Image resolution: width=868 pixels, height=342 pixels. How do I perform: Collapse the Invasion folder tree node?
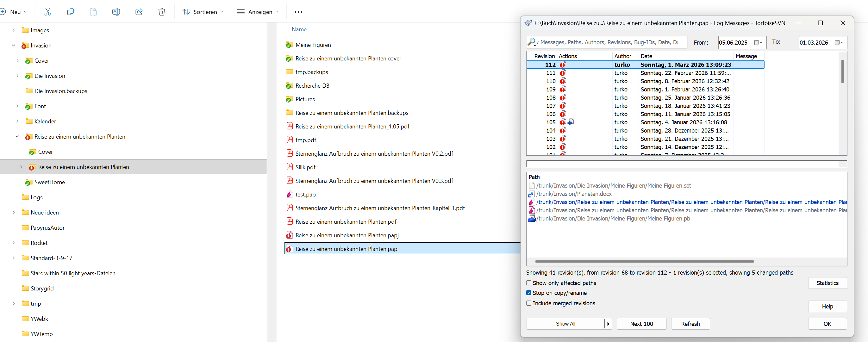coord(14,46)
